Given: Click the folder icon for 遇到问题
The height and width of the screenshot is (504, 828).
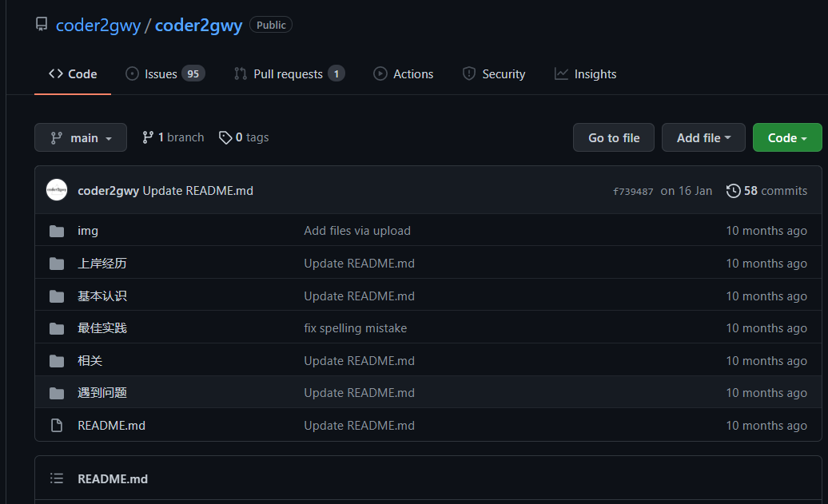Looking at the screenshot, I should tap(57, 393).
